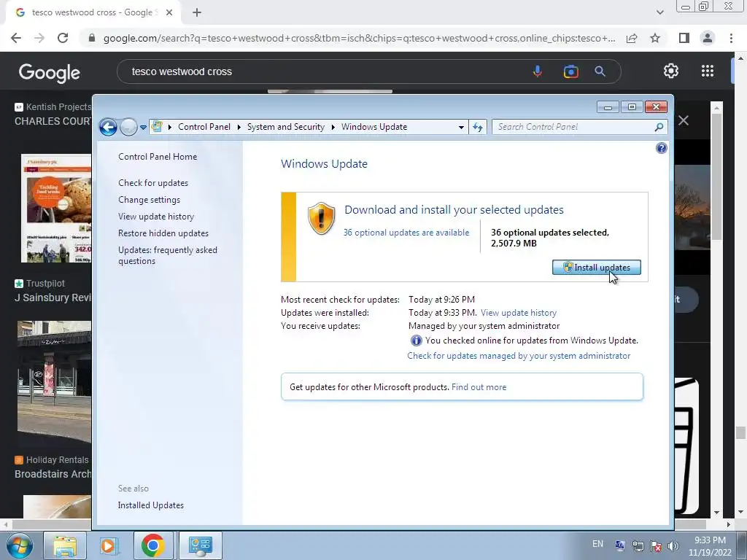Click Google search by image camera icon
The height and width of the screenshot is (560, 747).
570,71
